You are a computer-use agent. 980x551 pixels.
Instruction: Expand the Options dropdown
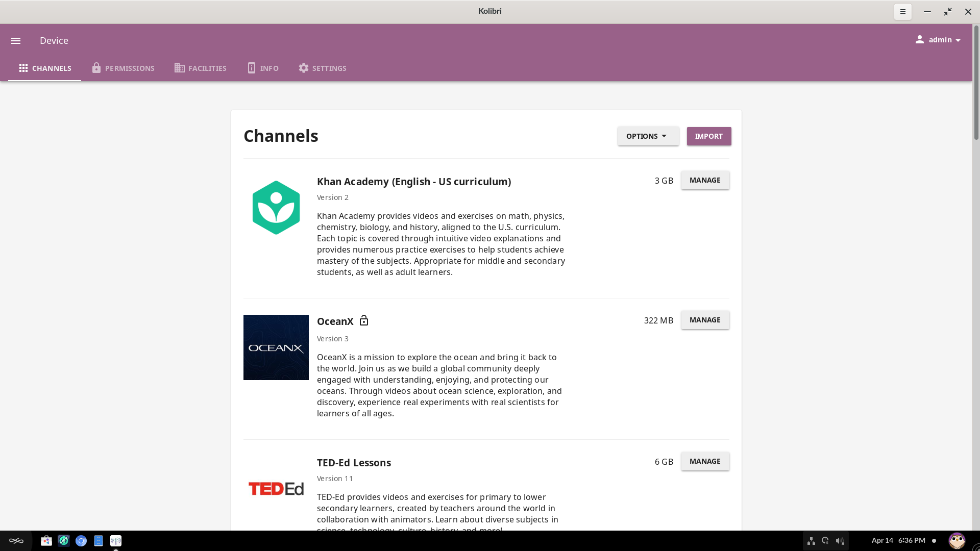tap(648, 136)
